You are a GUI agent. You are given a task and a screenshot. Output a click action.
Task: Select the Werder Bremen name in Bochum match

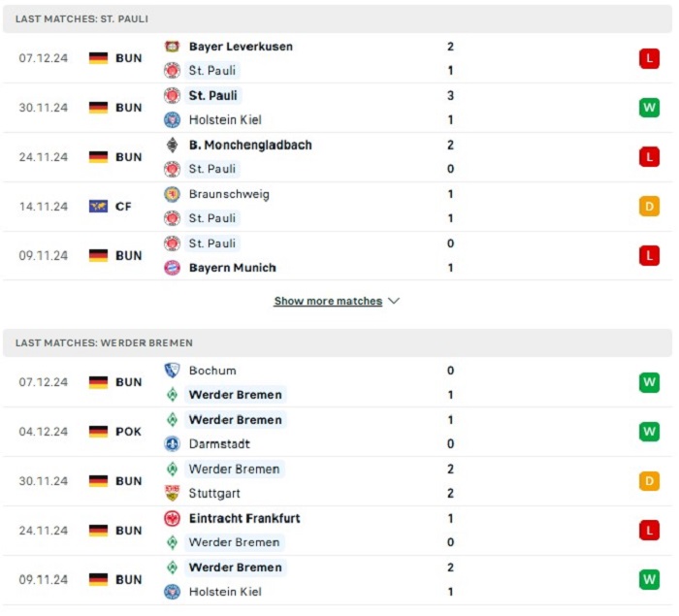[236, 395]
